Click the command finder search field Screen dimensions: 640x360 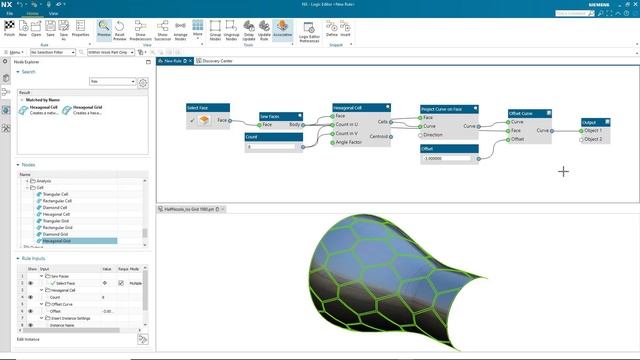coord(571,13)
